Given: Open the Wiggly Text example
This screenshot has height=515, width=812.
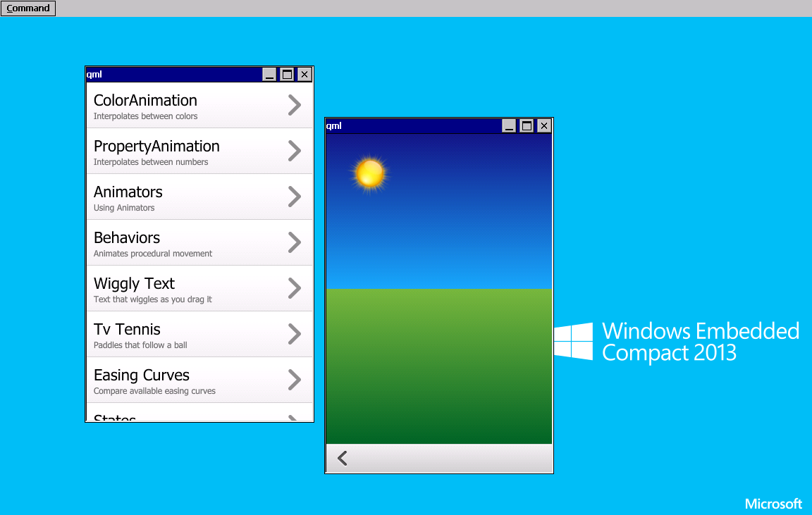Looking at the screenshot, I should (200, 288).
